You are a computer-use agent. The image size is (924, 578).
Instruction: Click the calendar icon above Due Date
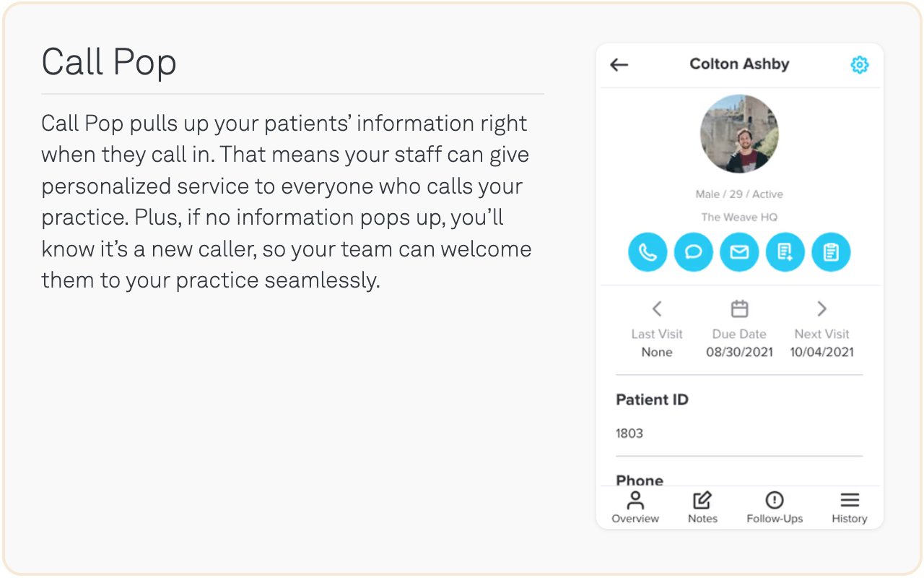(x=739, y=309)
